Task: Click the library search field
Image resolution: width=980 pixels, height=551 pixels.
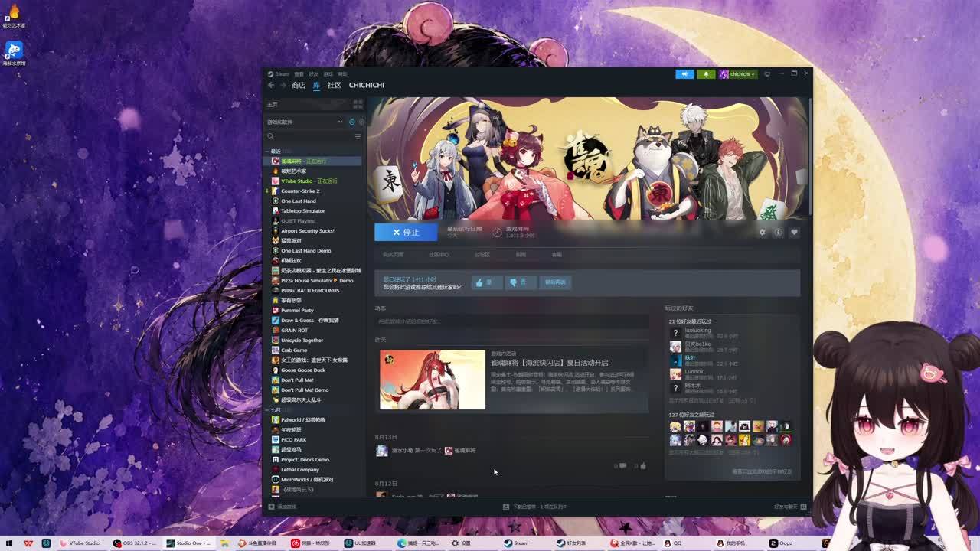Action: [309, 136]
